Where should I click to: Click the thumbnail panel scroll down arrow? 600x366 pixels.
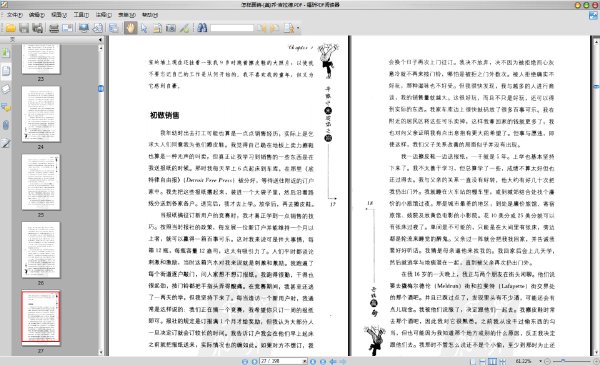tap(101, 353)
